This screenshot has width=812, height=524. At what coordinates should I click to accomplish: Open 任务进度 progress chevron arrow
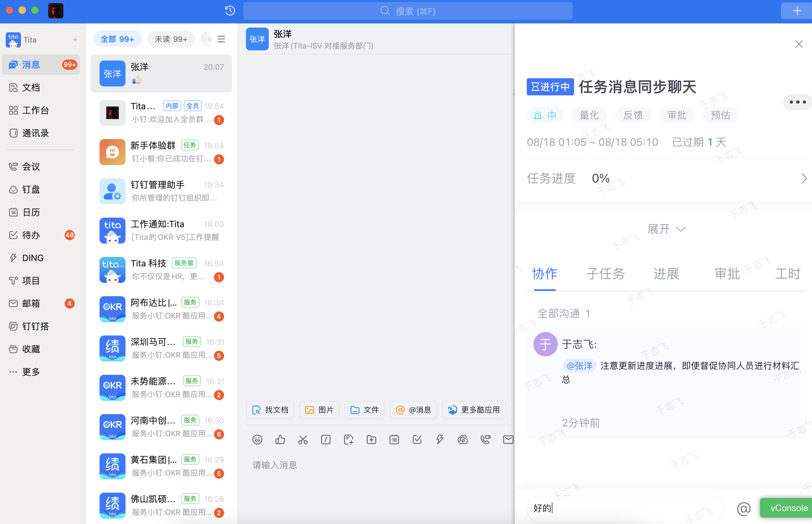click(x=804, y=178)
